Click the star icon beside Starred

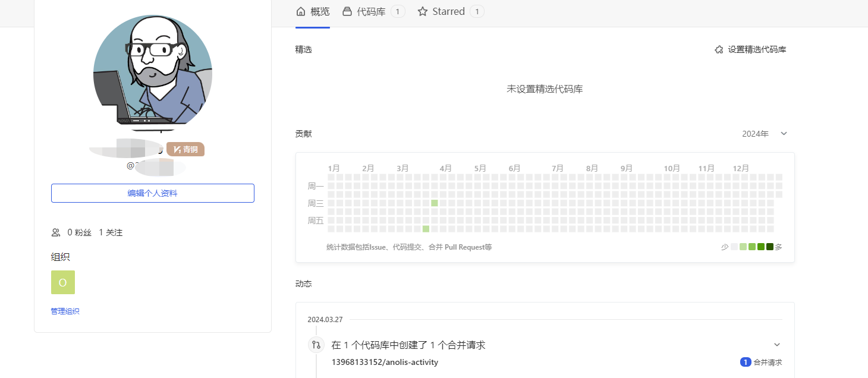tap(422, 11)
